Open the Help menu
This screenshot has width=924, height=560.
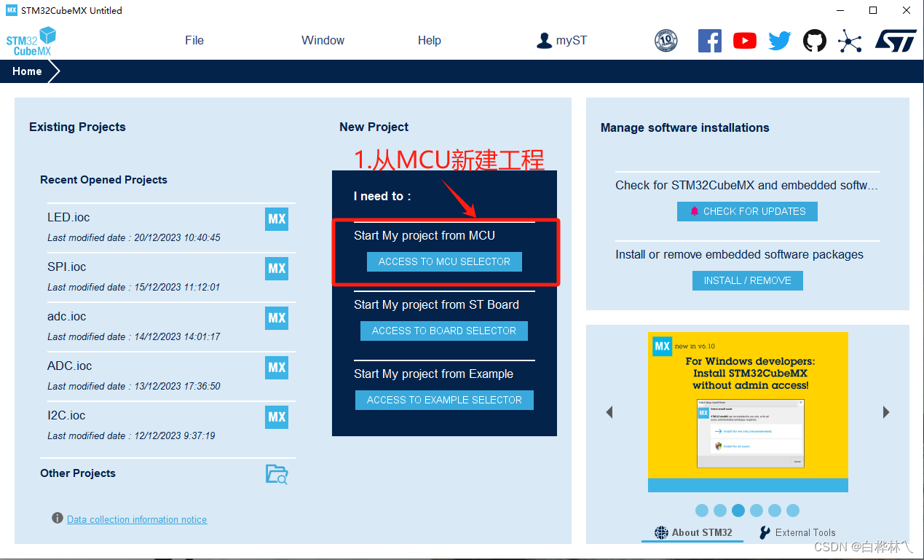430,40
